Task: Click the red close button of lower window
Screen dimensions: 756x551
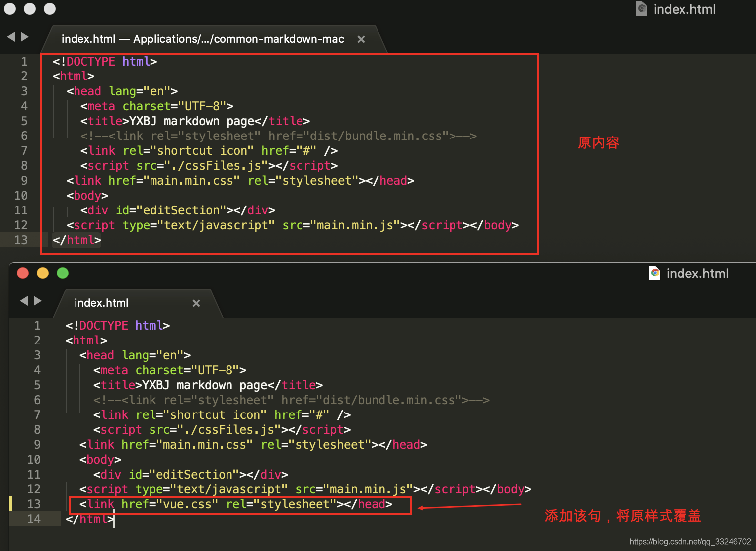Action: [x=23, y=273]
